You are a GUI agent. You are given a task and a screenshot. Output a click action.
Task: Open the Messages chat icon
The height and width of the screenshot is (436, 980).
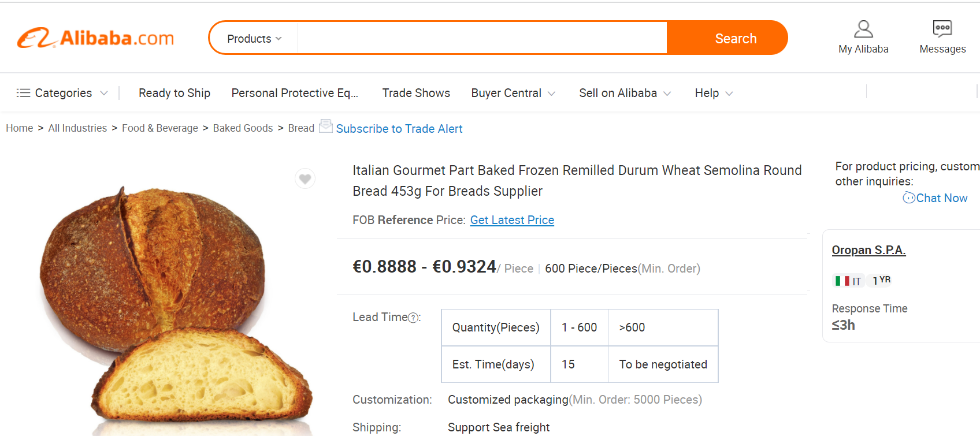[942, 28]
